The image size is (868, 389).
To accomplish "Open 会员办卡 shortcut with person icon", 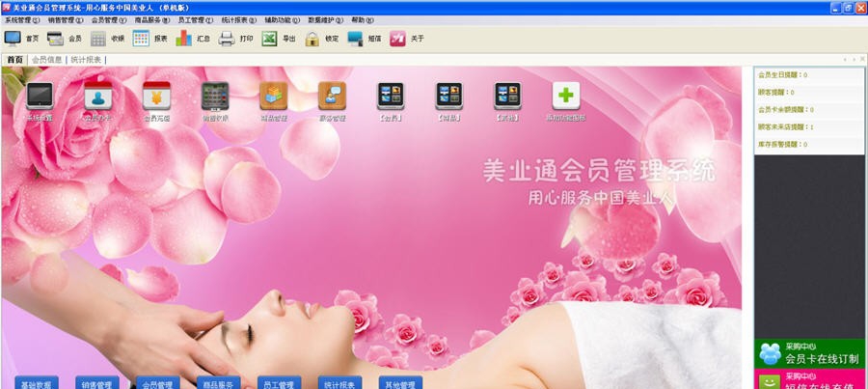I will point(98,96).
